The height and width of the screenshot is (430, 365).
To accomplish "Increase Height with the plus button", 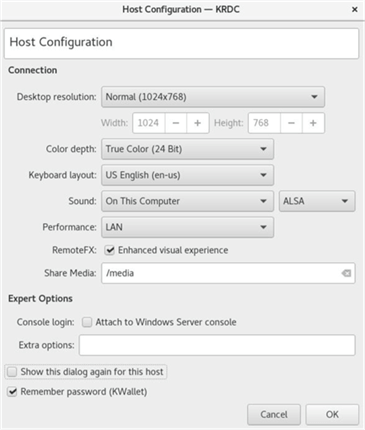I will [313, 123].
